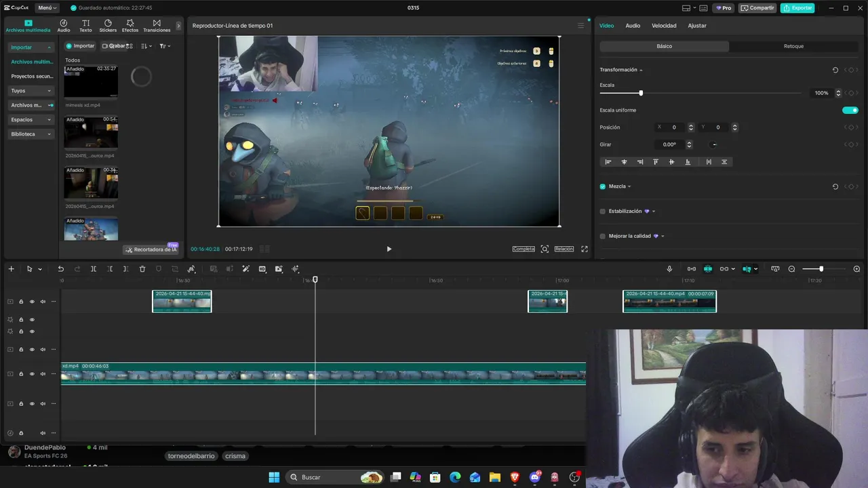
Task: Click the fit timeline to window icon
Action: [x=775, y=269]
